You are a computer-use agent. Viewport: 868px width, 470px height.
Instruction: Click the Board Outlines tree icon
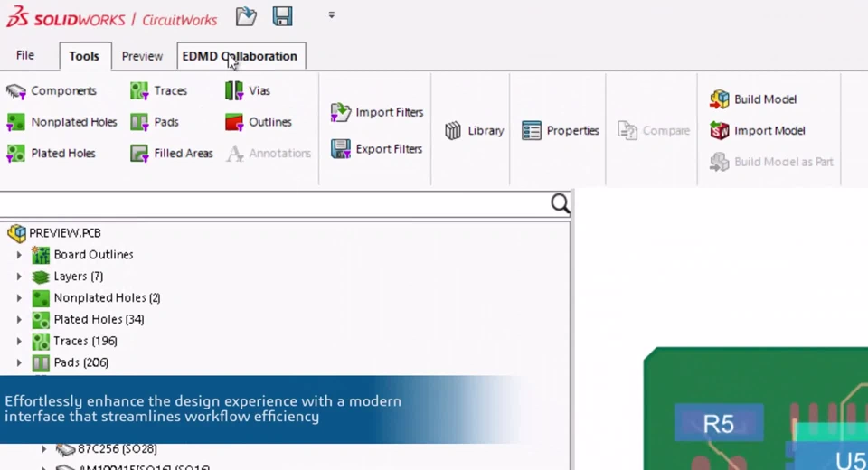41,255
